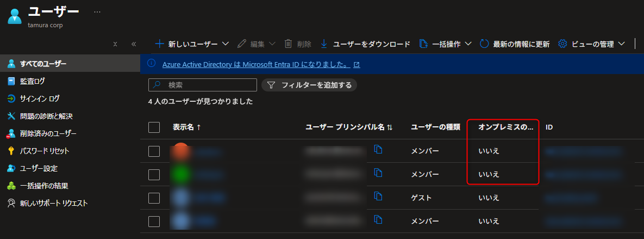The height and width of the screenshot is (239, 644).
Task: Click the 一括操作 document icon
Action: click(423, 44)
